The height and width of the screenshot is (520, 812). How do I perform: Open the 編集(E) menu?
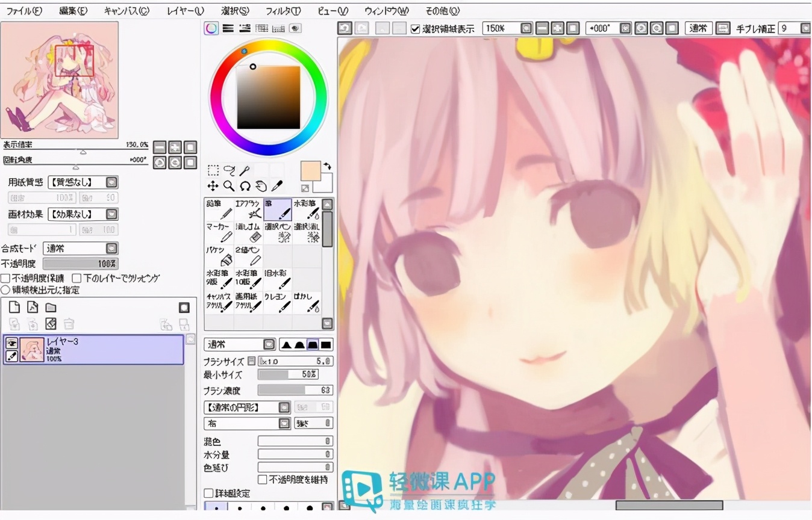tap(73, 11)
